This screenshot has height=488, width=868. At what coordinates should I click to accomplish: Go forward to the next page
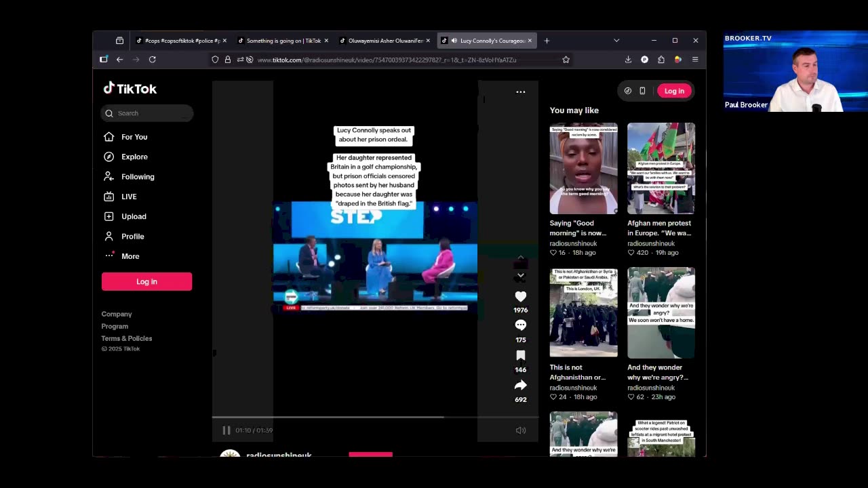[136, 60]
